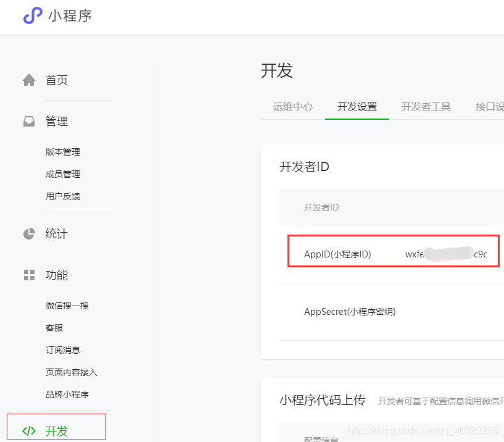Open the 客服 page
This screenshot has height=442, width=504.
54,327
